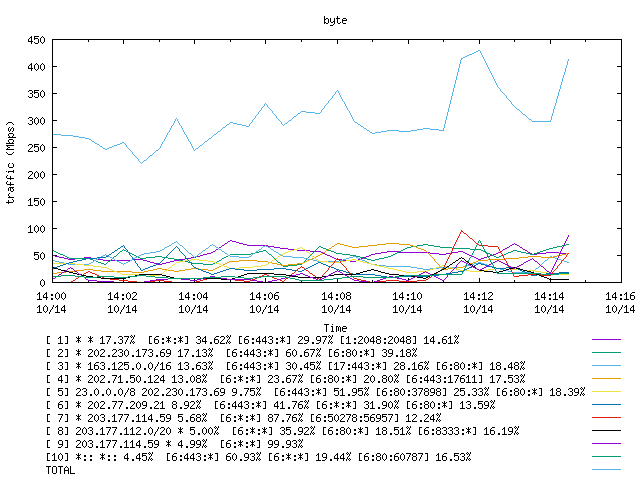
Task: Click the TOTAL line low point near 14:02
Action: coord(142,163)
